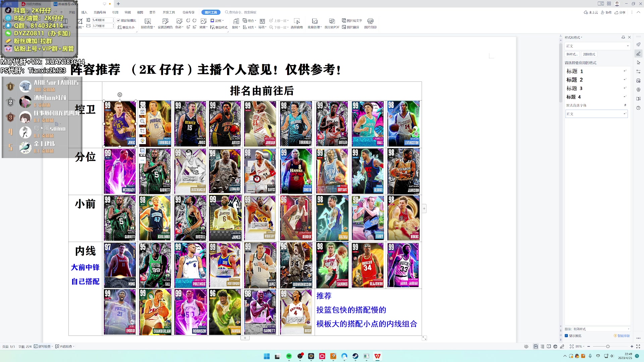The height and width of the screenshot is (362, 644).
Task: Toggle the show preview (显示预览) checkbox
Action: (567, 336)
